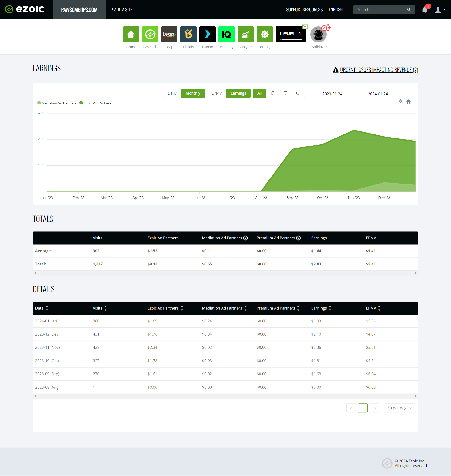Viewport: 451px width, 476px height.
Task: Click the urgent warning triangle icon
Action: coord(336,70)
